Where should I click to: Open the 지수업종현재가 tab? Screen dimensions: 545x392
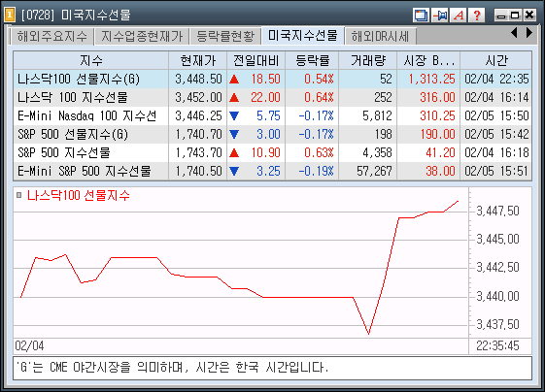pyautogui.click(x=142, y=36)
